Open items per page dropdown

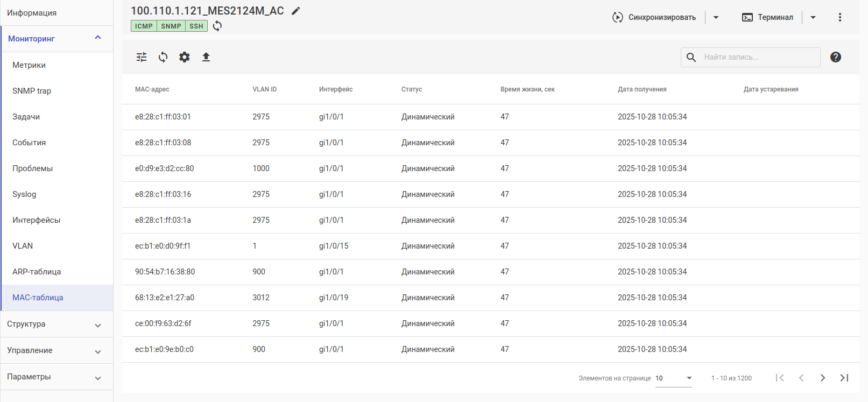[674, 378]
